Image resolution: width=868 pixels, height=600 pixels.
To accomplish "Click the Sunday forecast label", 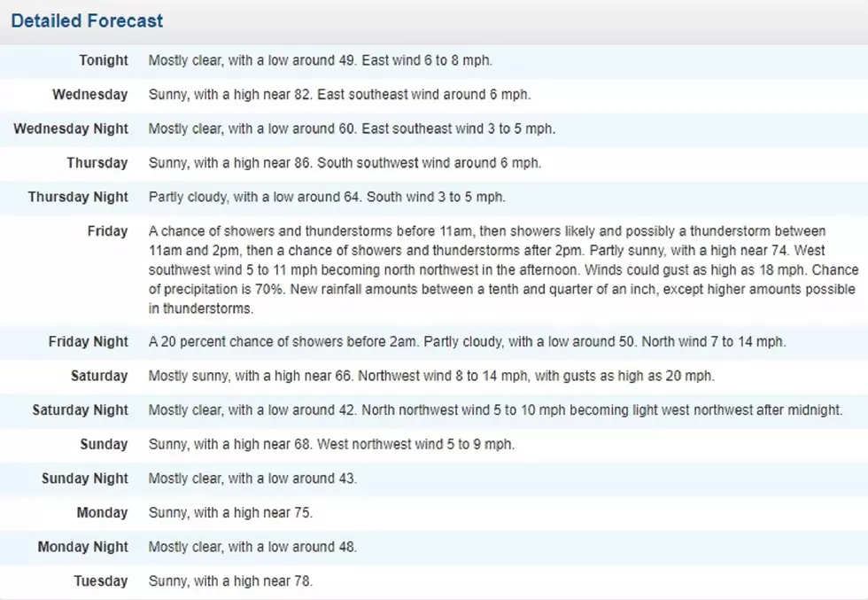I will click(105, 444).
